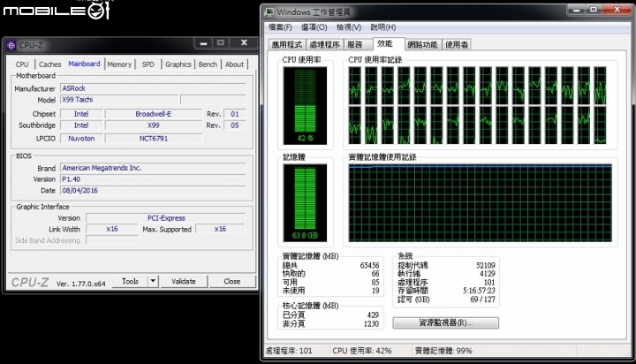The image size is (636, 364).
Task: Open the Graphics tab
Action: [x=178, y=64]
